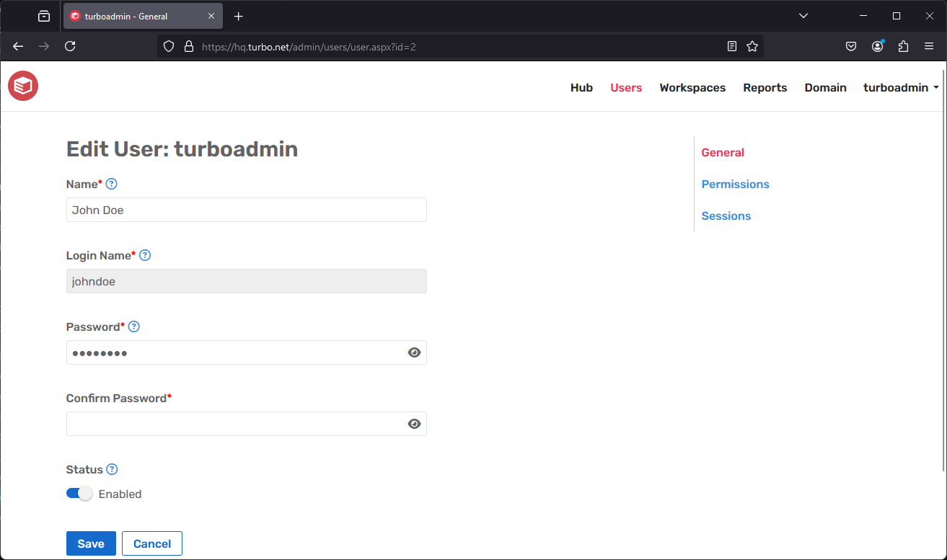Show Confirm Password with eye icon
The image size is (947, 560).
(x=414, y=424)
